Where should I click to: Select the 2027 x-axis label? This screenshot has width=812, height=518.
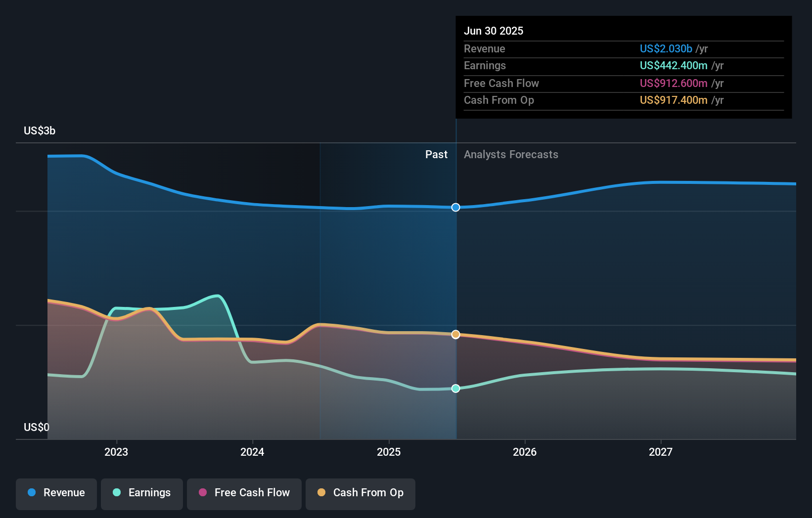point(661,452)
